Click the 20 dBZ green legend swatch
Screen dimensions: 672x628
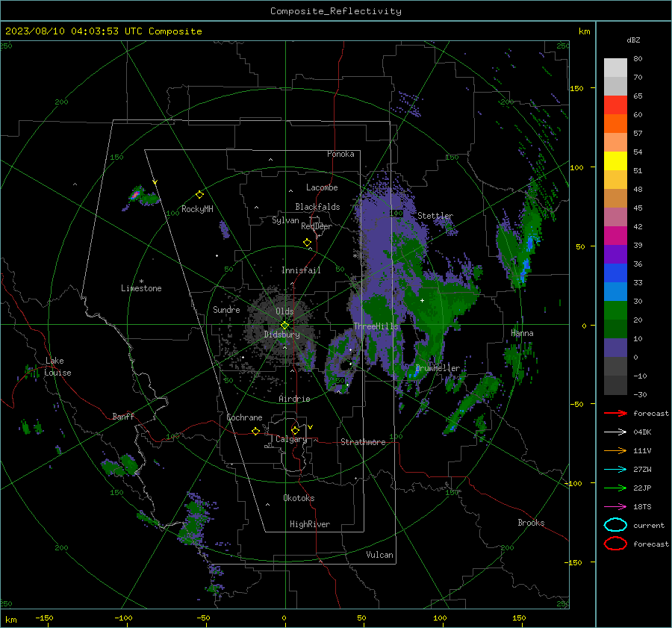pos(615,311)
